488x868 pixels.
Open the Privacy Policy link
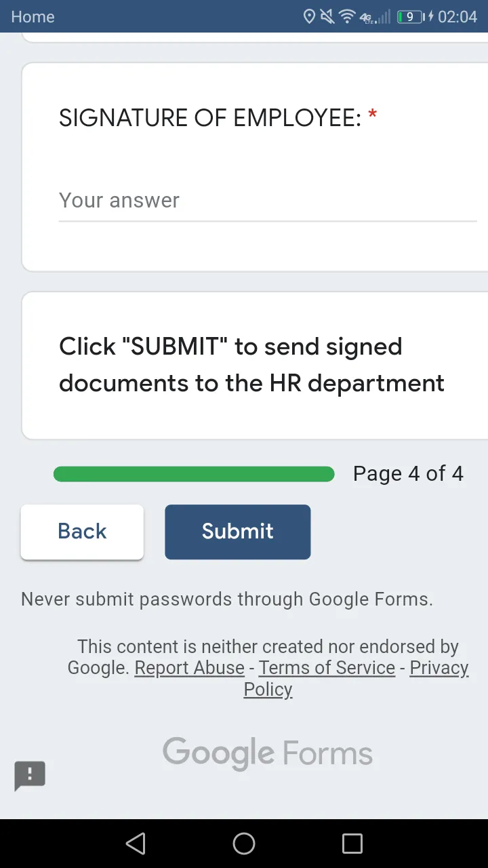(357, 678)
